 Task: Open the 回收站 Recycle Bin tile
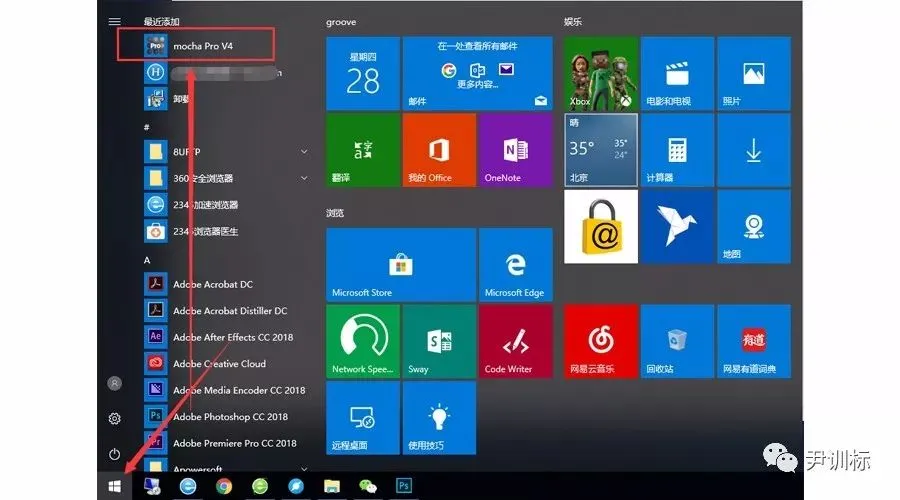point(677,341)
